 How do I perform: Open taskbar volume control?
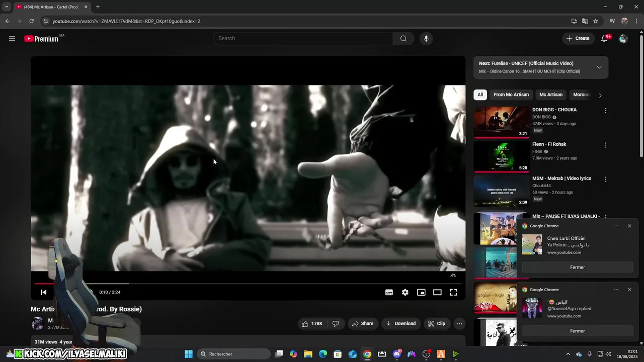pyautogui.click(x=608, y=354)
